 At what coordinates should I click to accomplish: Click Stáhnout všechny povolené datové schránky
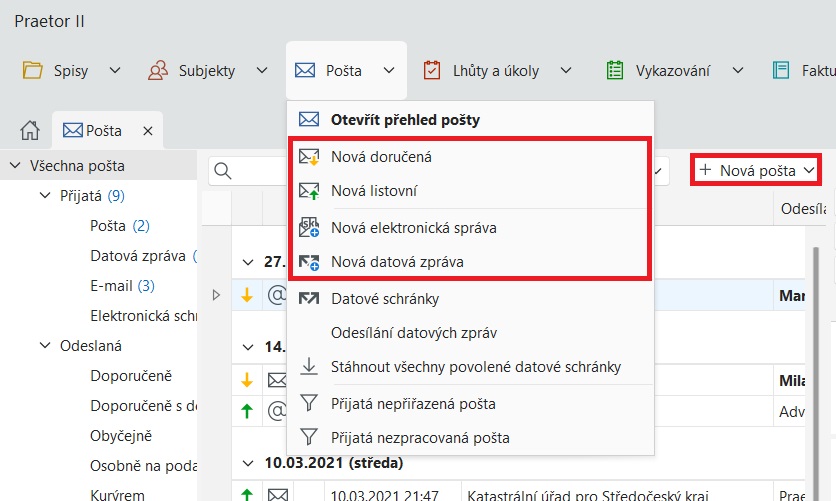476,366
